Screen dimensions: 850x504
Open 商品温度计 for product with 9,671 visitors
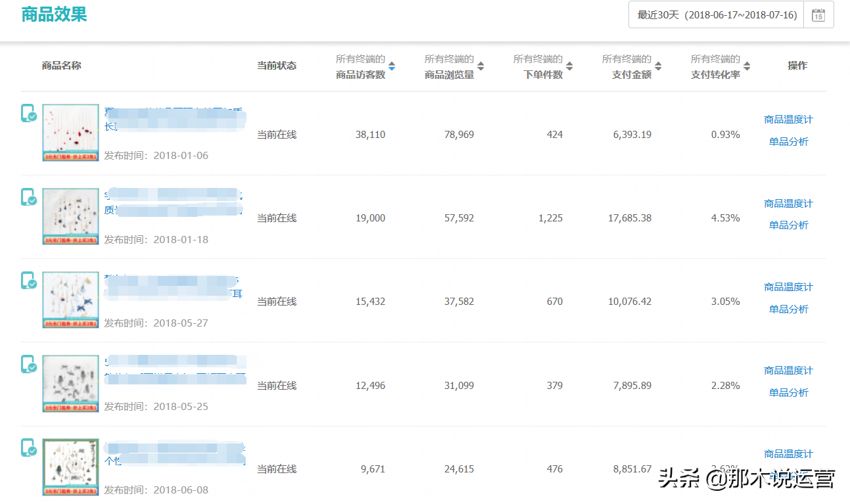788,454
